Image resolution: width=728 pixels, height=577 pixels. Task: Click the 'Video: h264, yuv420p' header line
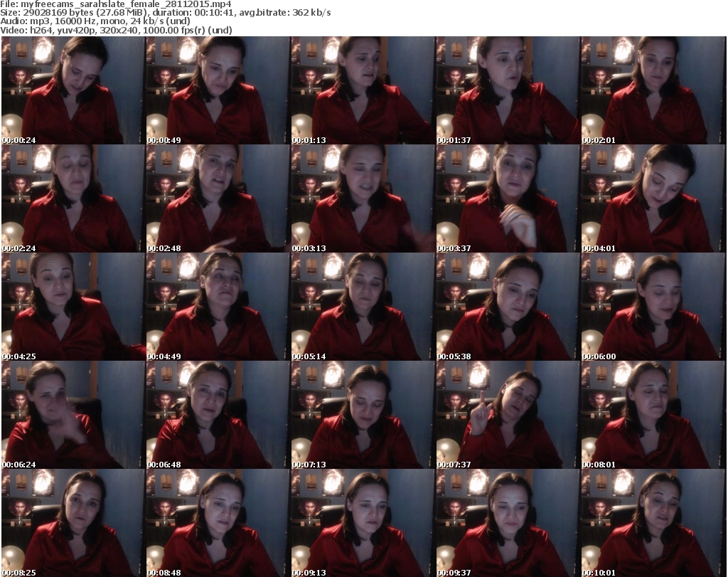pos(116,30)
